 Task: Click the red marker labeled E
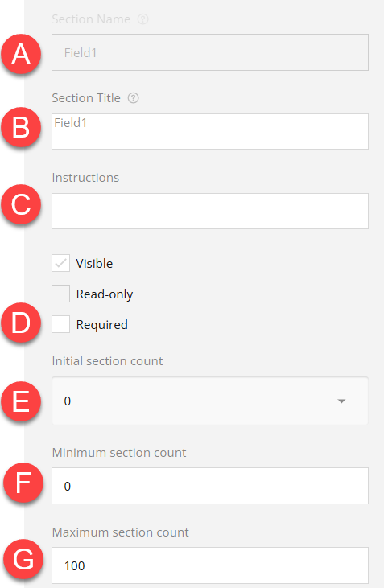click(x=21, y=401)
